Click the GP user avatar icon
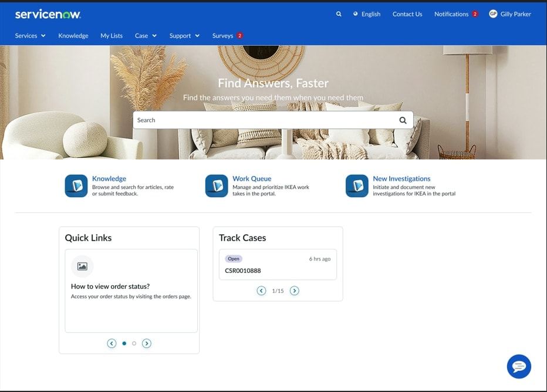547x392 pixels. click(x=493, y=14)
